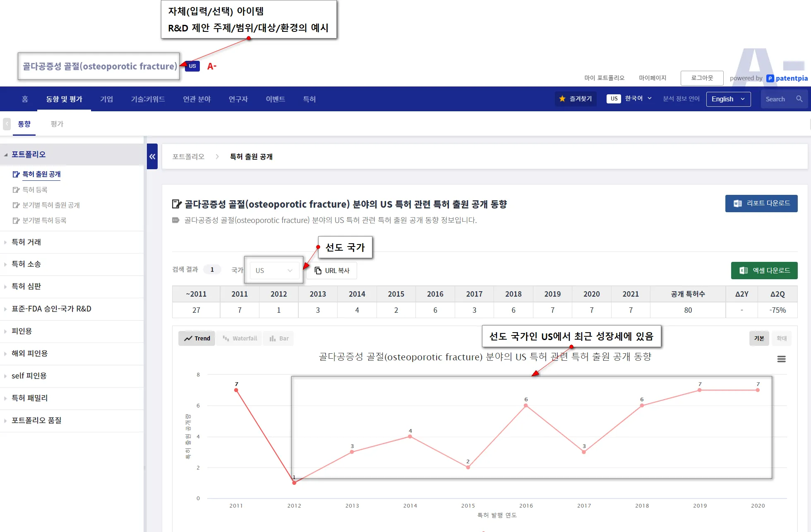
Task: Click the search magnifier icon
Action: tap(799, 99)
